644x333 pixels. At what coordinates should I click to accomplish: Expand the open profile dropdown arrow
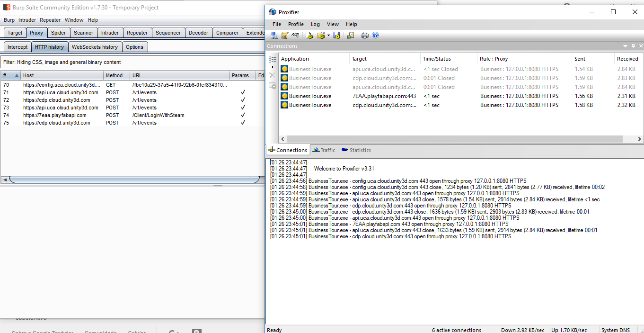pos(328,36)
